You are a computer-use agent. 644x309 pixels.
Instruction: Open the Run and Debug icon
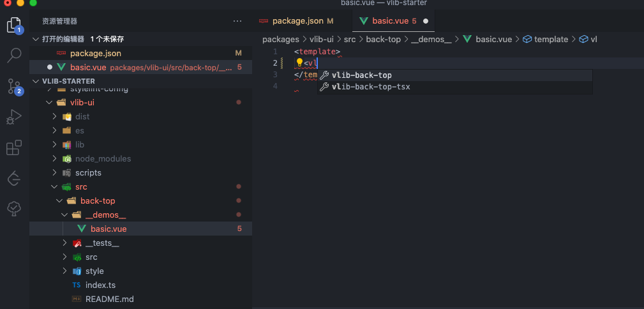15,117
